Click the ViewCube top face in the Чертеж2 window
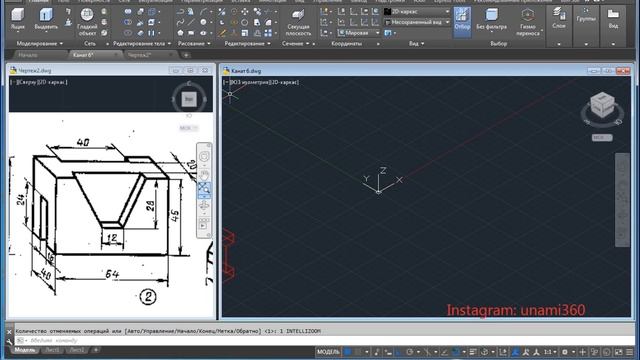The width and height of the screenshot is (640, 360). coord(189,98)
